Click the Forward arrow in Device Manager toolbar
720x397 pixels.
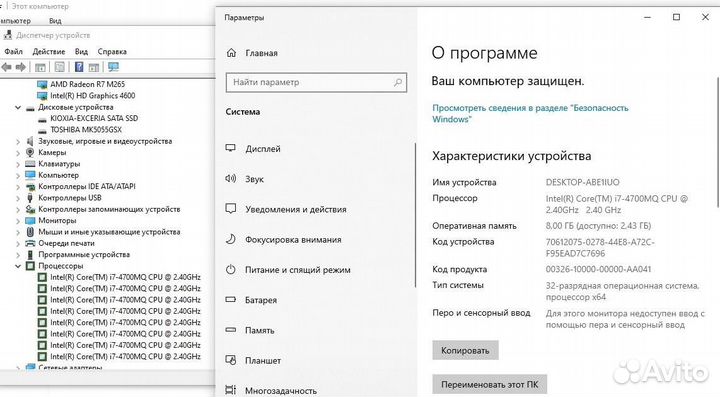pyautogui.click(x=21, y=67)
